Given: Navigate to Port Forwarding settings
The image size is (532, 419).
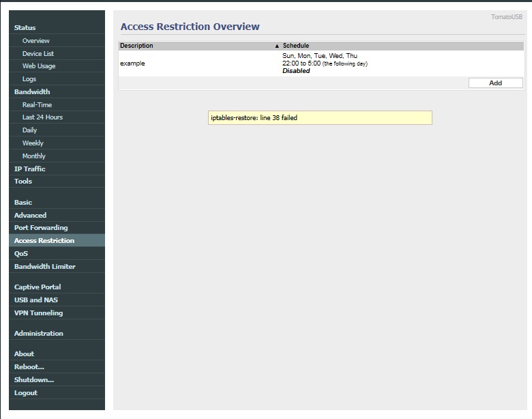Looking at the screenshot, I should coord(41,228).
